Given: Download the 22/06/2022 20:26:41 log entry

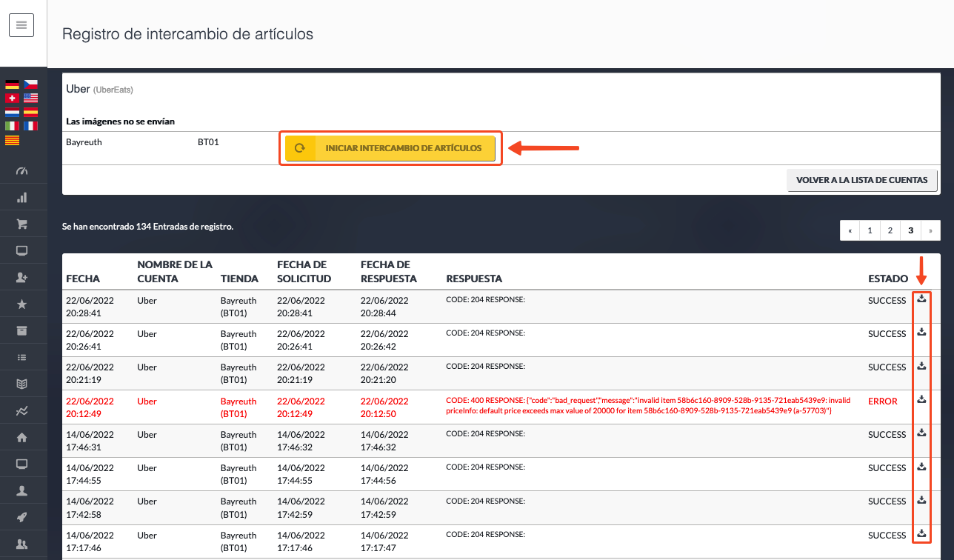Looking at the screenshot, I should coord(921,332).
